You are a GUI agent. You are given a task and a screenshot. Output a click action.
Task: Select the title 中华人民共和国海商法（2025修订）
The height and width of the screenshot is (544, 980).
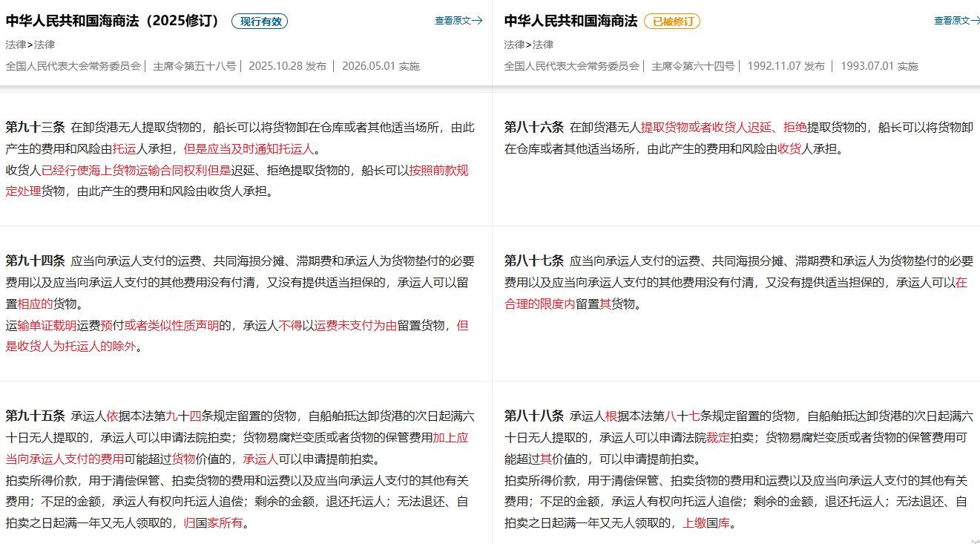click(115, 21)
